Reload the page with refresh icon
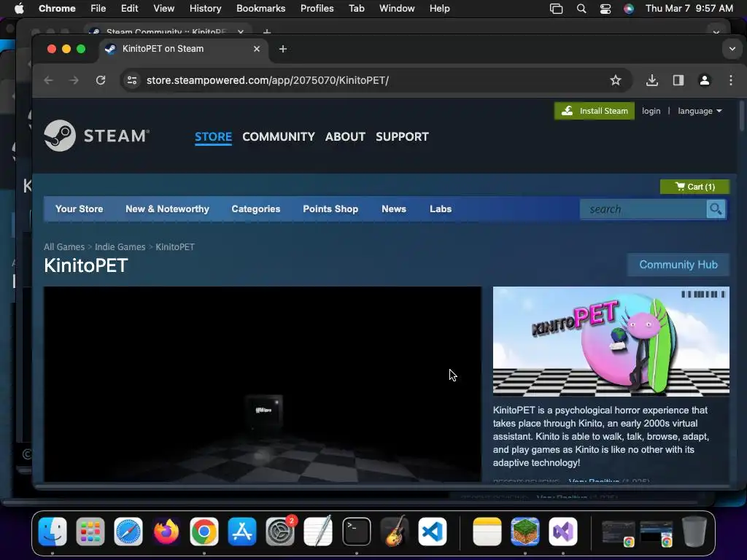Screen dimensions: 747x560 click(101, 80)
